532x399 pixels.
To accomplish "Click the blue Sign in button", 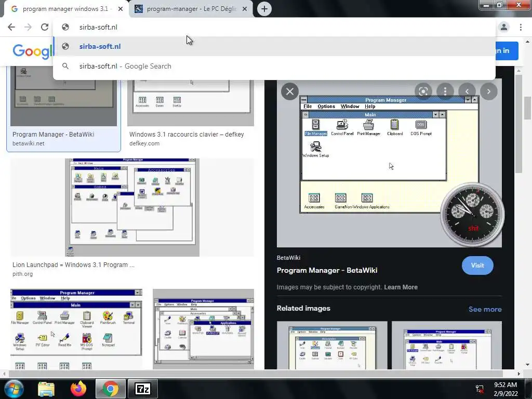I will (506, 51).
